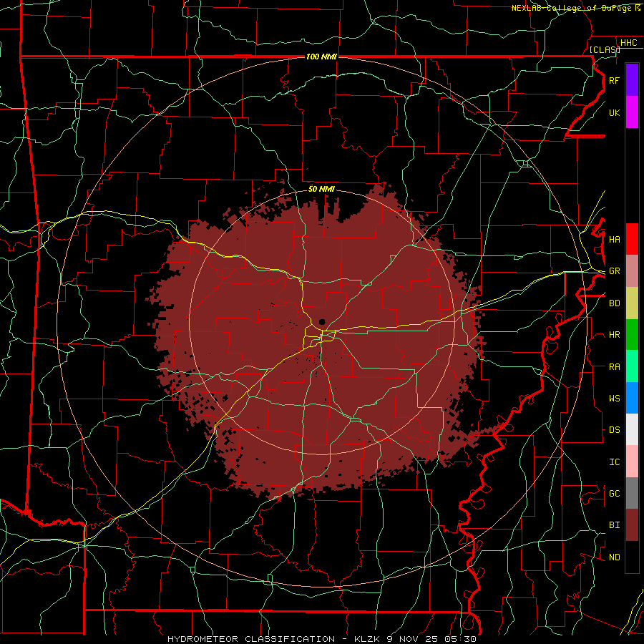Image resolution: width=644 pixels, height=644 pixels.
Task: Click the GC legend label
Action: pos(614,494)
